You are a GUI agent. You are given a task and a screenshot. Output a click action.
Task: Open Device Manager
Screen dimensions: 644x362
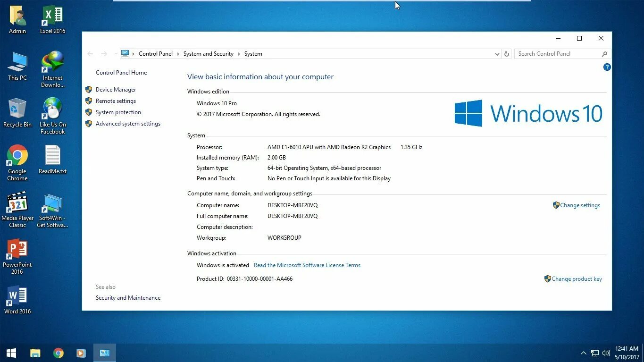pos(116,90)
